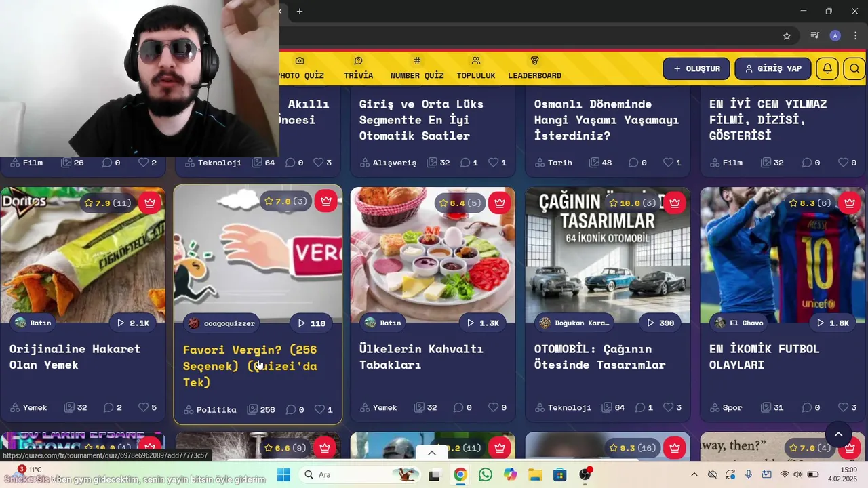Click author ccagoquizzer on Vergin card
The width and height of the screenshot is (868, 488).
222,323
